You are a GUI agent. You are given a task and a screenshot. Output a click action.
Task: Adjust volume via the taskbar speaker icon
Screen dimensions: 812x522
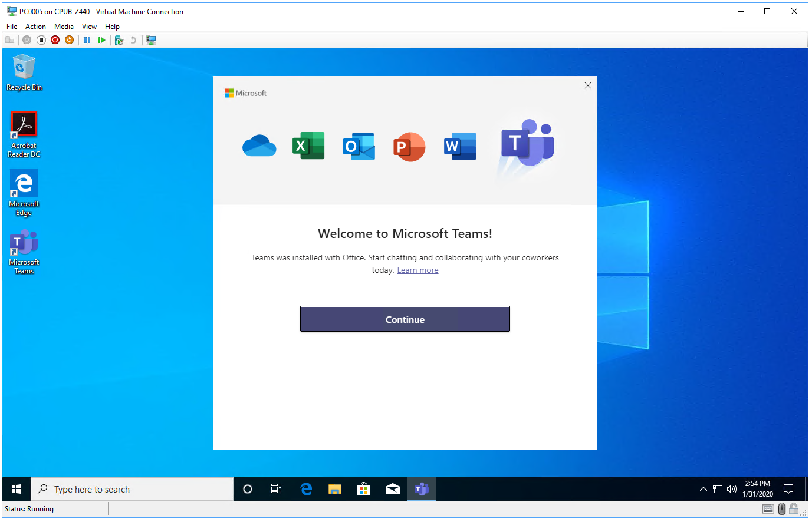click(x=731, y=488)
